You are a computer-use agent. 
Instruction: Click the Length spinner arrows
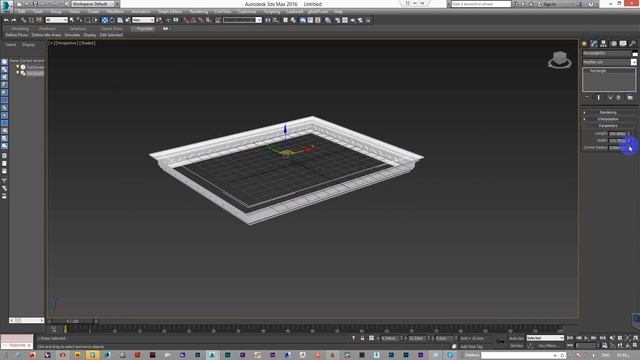(x=629, y=133)
